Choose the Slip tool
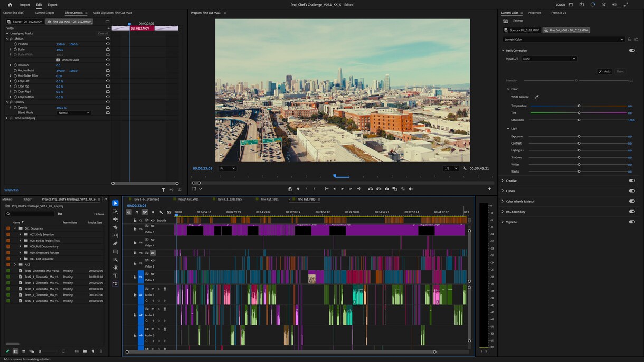The width and height of the screenshot is (644, 362). 116,235
